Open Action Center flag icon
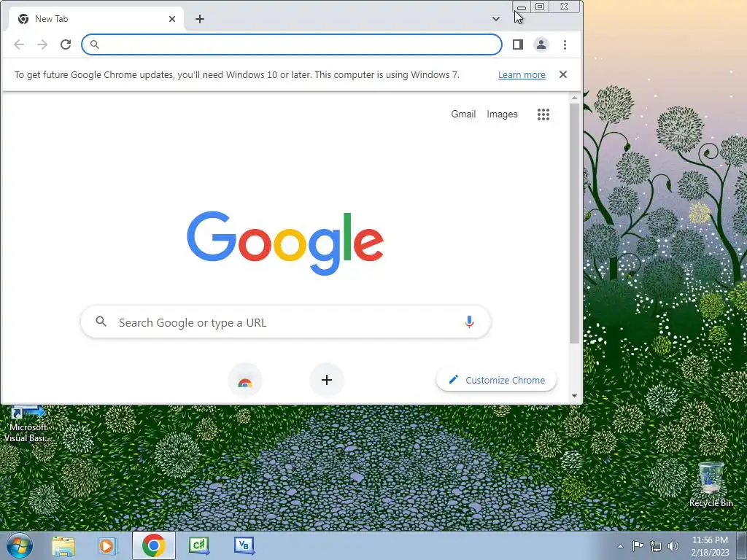Image resolution: width=747 pixels, height=560 pixels. click(x=638, y=545)
